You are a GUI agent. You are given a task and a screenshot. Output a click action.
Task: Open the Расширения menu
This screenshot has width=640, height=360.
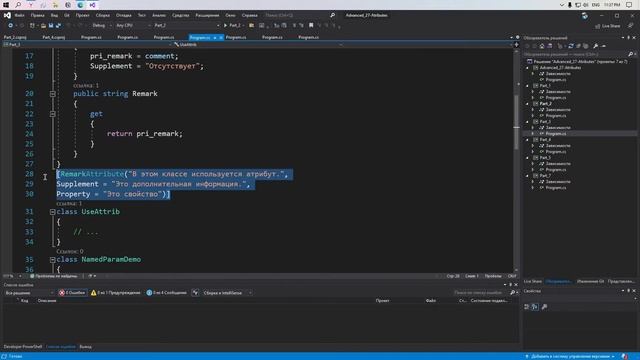(x=207, y=15)
